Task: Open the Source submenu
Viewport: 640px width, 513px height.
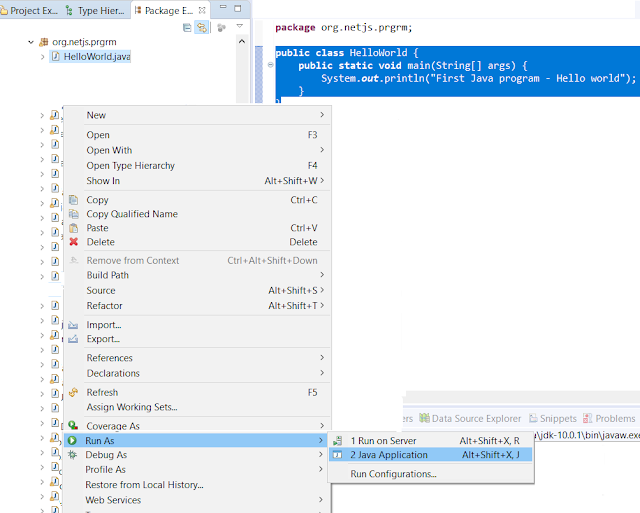Action: [197, 291]
